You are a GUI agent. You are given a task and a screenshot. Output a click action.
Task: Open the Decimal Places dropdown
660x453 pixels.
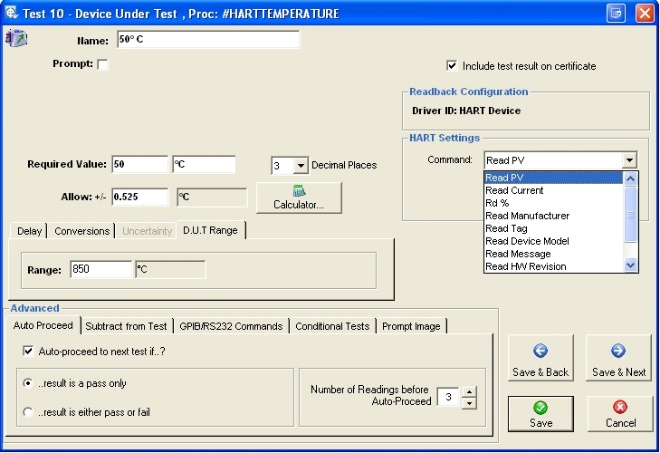pyautogui.click(x=301, y=165)
